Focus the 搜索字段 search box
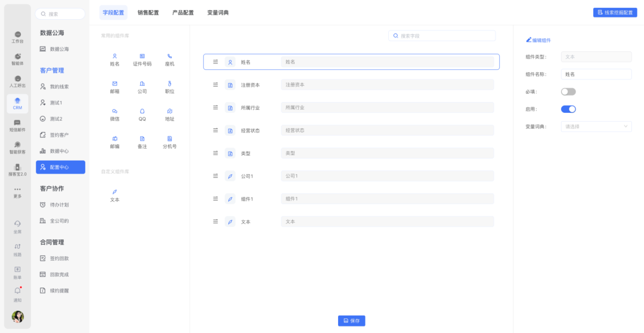This screenshot has width=644, height=333. coord(442,36)
